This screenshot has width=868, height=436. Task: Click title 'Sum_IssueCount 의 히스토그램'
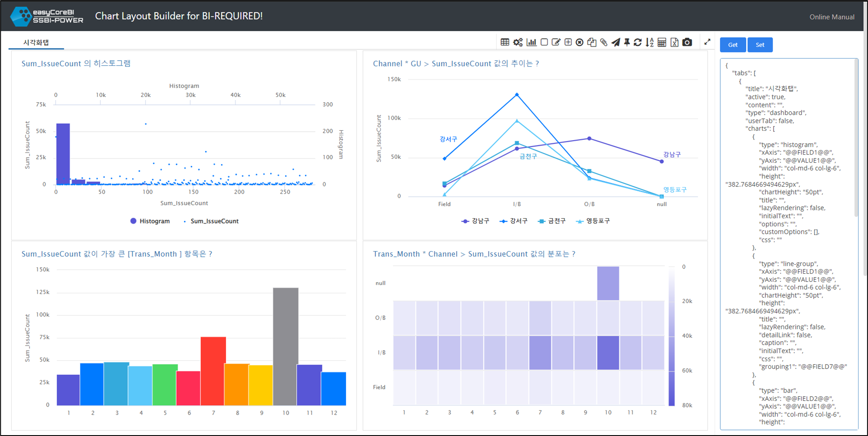(x=76, y=63)
